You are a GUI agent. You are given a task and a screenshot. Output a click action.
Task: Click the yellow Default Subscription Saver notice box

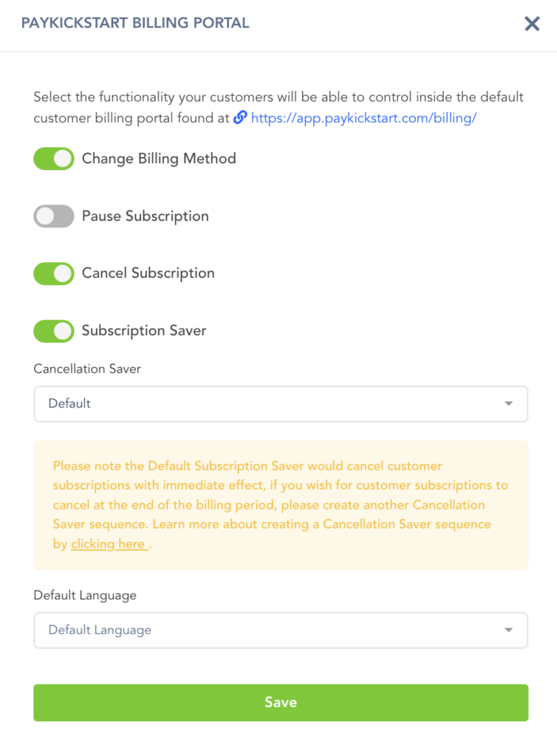click(x=281, y=506)
